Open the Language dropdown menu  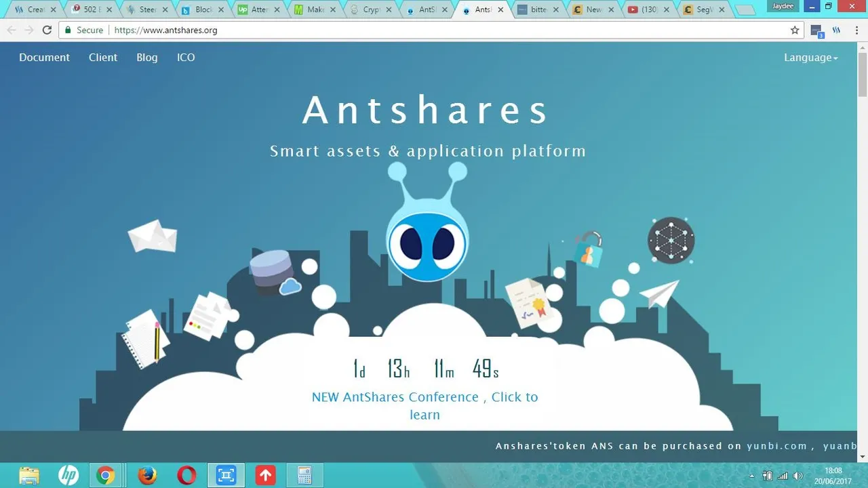[x=811, y=58]
